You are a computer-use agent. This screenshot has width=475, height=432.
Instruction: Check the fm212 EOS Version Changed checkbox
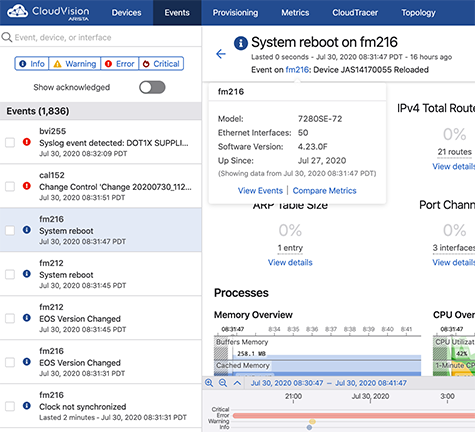point(10,318)
